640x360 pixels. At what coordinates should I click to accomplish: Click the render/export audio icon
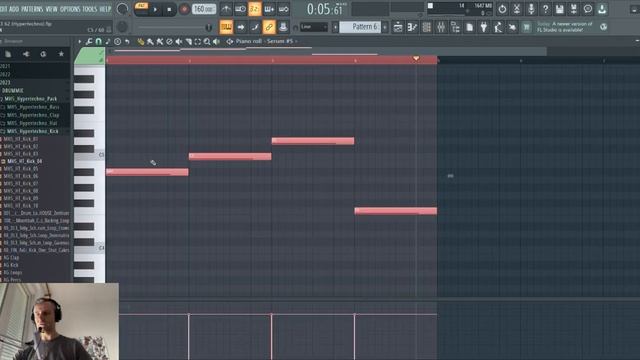click(x=573, y=9)
